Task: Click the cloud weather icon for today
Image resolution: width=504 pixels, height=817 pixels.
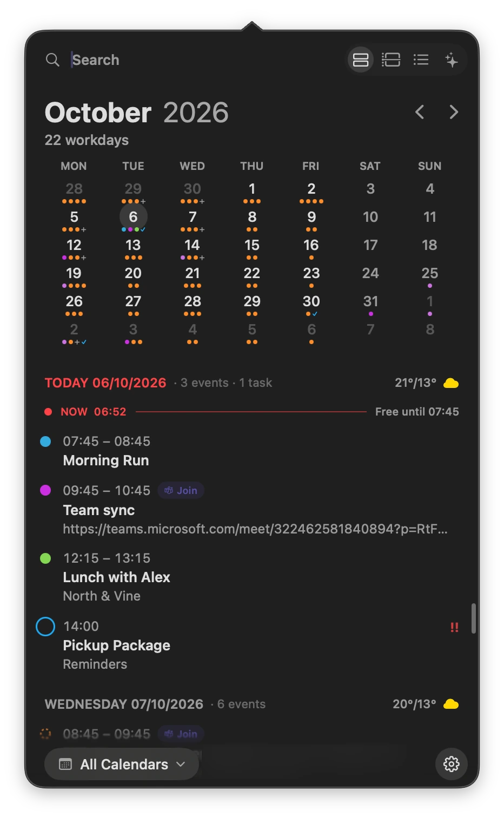Action: tap(451, 383)
